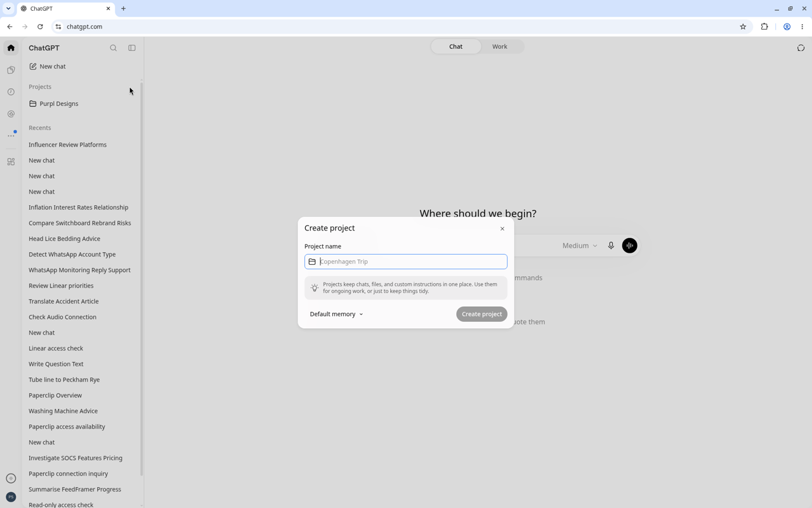Click the Create project button

[481, 314]
